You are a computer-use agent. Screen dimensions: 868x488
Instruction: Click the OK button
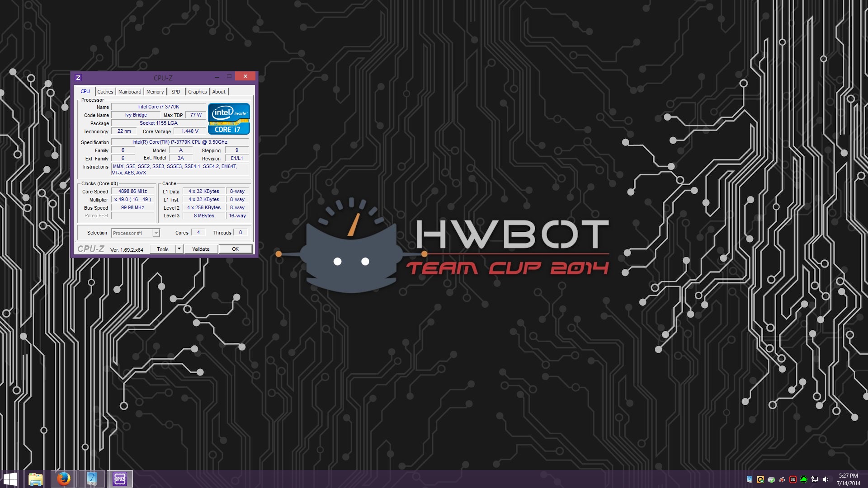235,249
